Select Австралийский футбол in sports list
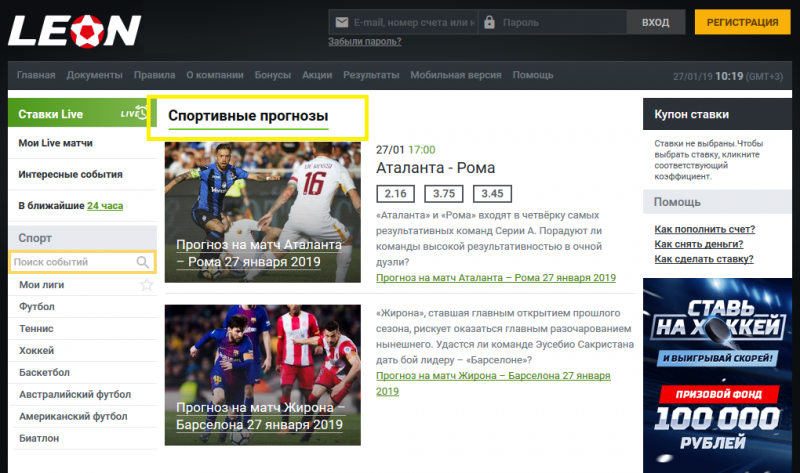Viewport: 800px width, 473px height. point(75,394)
